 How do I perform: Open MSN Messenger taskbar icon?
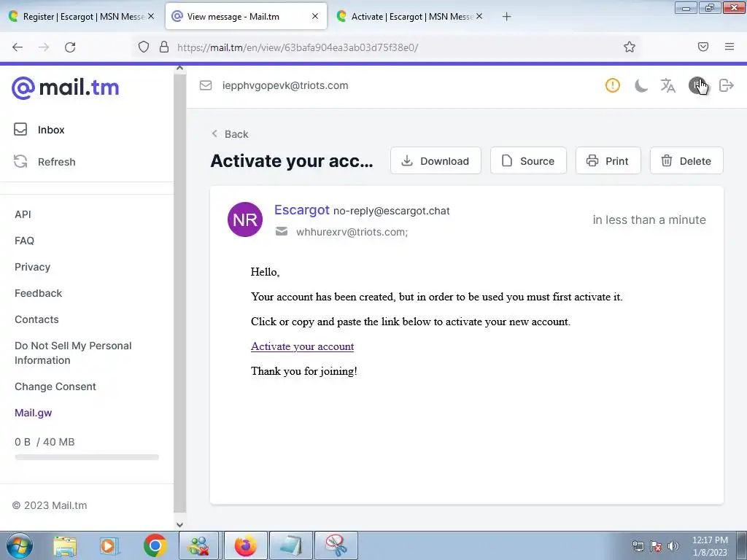point(198,545)
